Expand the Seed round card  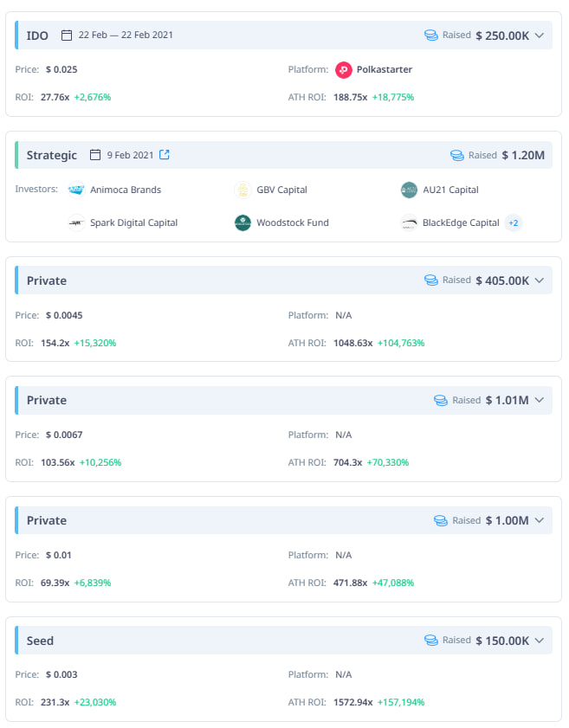pyautogui.click(x=541, y=640)
